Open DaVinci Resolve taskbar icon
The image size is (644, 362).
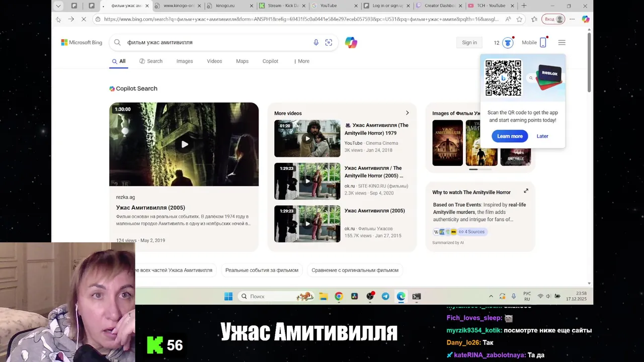point(354,296)
